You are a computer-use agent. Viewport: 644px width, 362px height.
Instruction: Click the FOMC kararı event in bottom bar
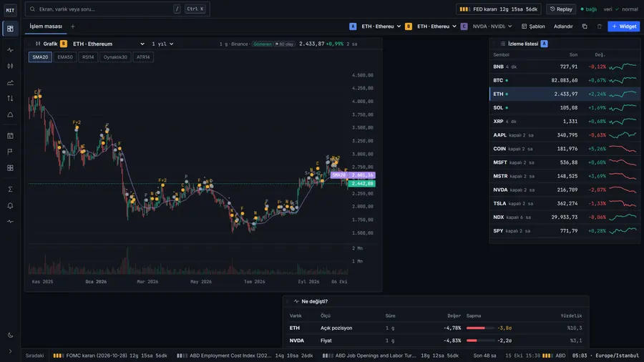(x=110, y=356)
